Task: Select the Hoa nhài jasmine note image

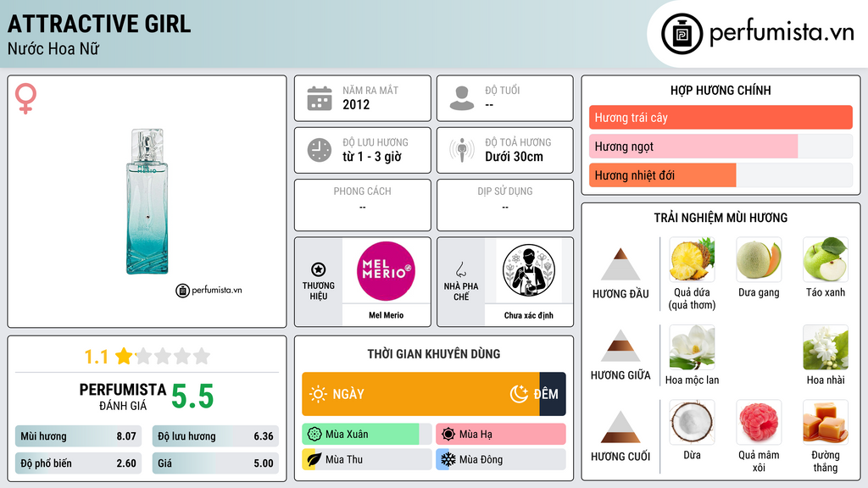Action: coord(826,347)
